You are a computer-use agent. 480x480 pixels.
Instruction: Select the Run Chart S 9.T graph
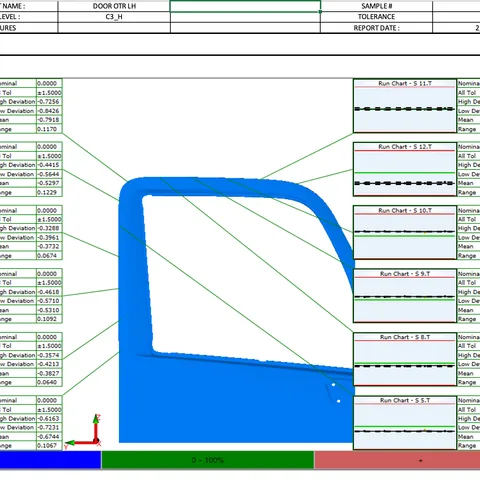405,296
